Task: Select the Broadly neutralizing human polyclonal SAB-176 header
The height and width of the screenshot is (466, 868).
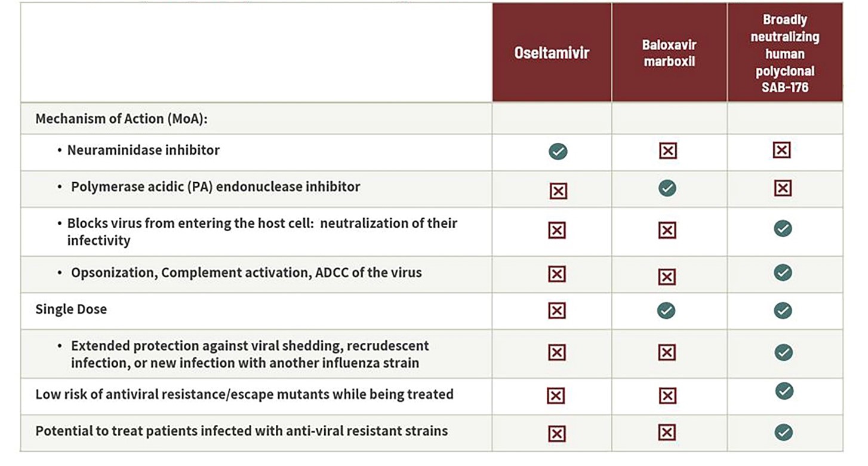Action: (784, 53)
